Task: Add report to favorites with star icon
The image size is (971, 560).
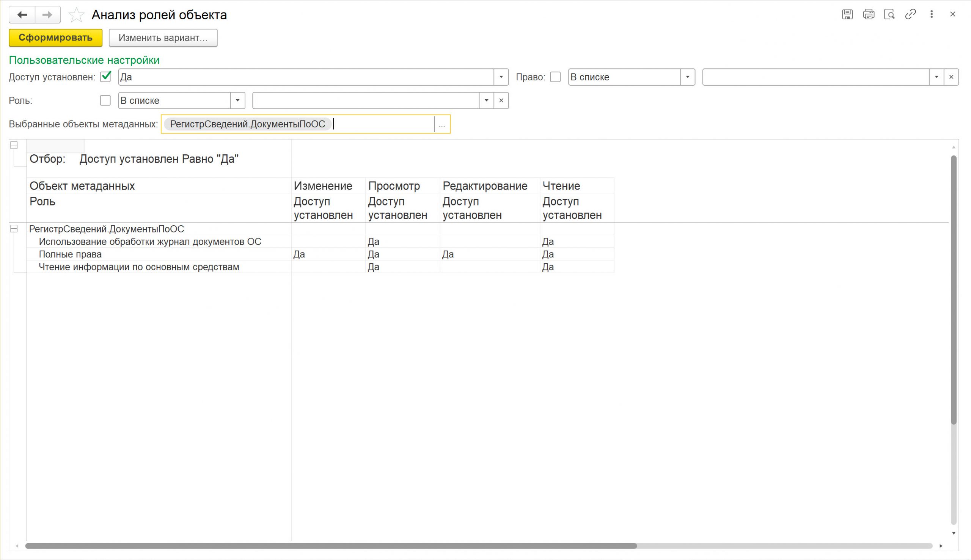Action: tap(76, 15)
